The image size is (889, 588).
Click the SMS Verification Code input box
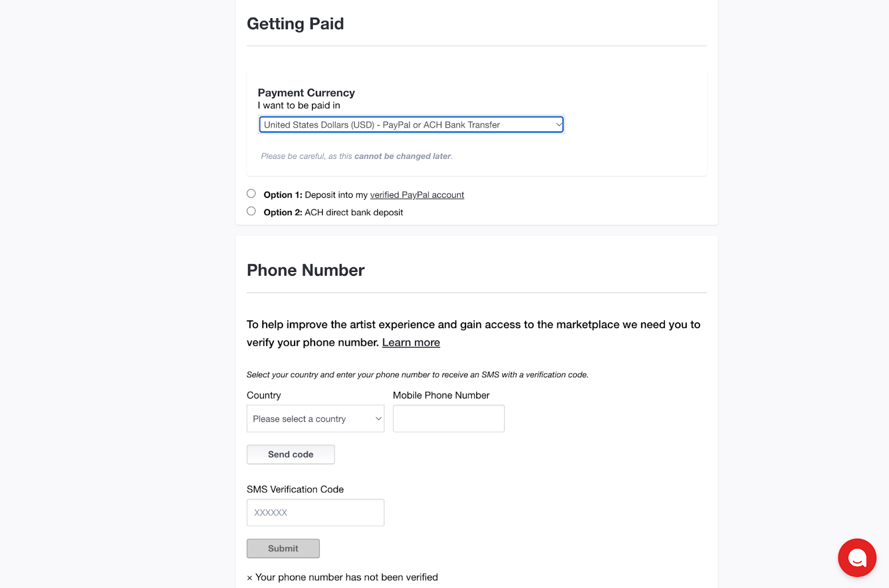pos(315,512)
